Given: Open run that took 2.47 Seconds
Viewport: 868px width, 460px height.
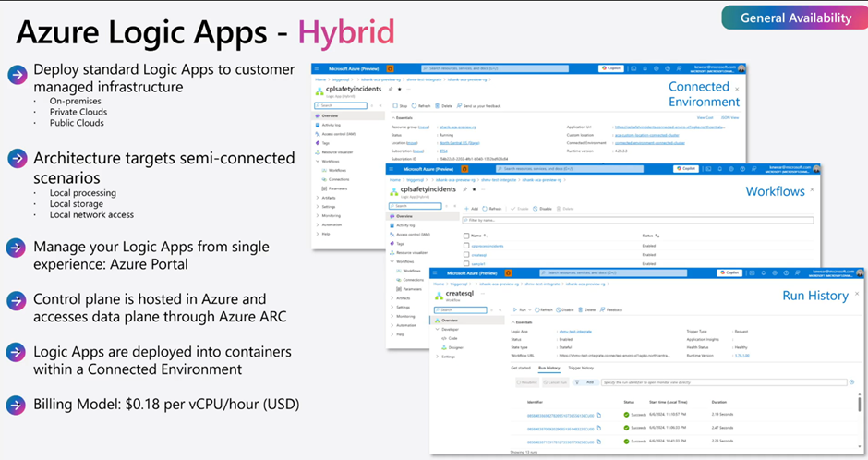Looking at the screenshot, I should coord(561,428).
